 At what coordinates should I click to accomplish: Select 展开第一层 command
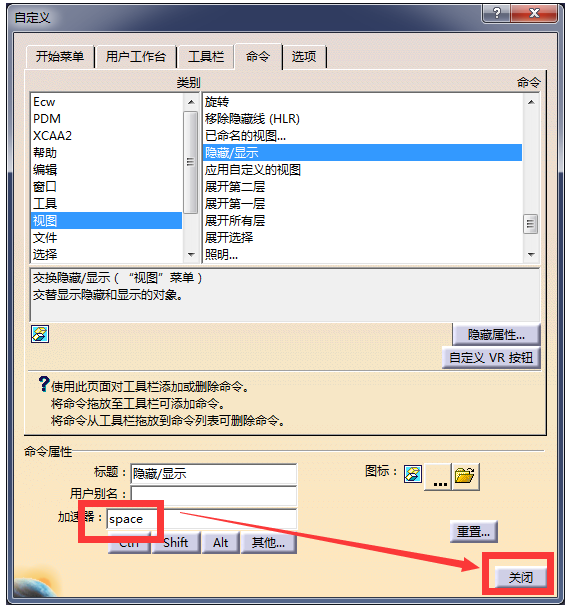click(x=363, y=204)
